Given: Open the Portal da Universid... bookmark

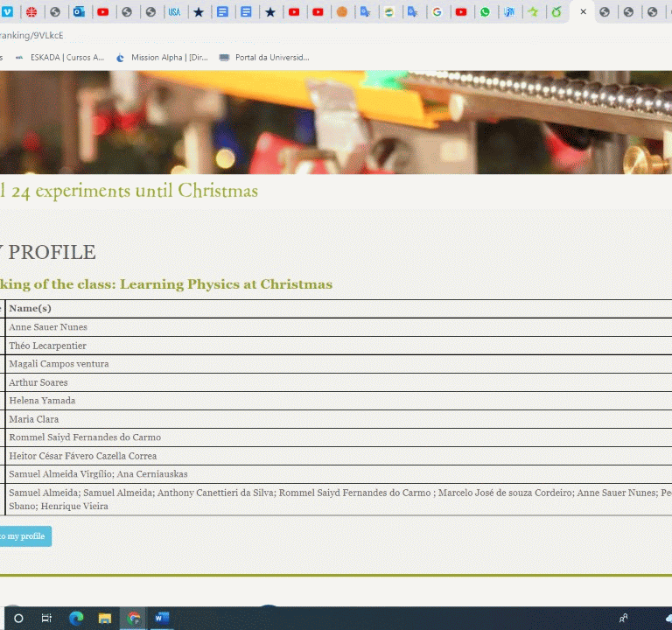Looking at the screenshot, I should pos(264,58).
